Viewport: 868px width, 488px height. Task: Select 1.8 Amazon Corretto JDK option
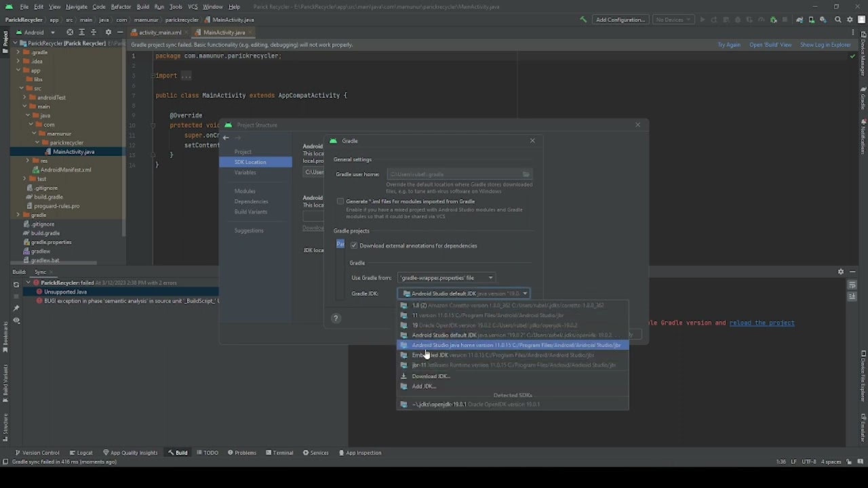tap(513, 305)
